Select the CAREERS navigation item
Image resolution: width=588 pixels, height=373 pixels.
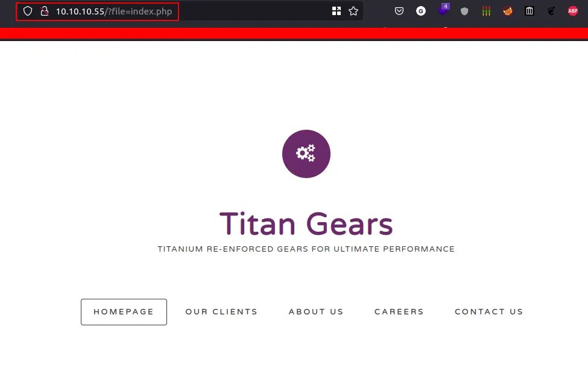pyautogui.click(x=399, y=311)
